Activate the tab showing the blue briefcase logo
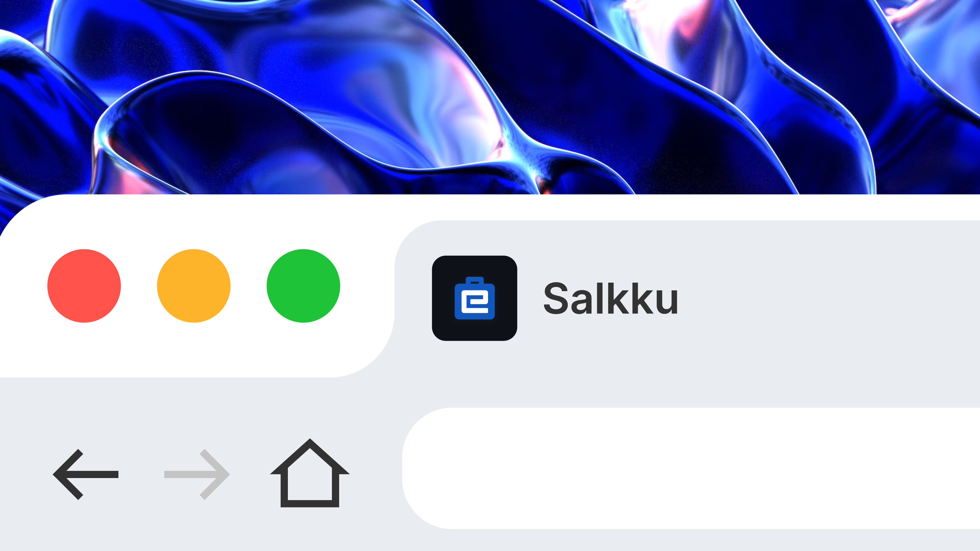 688,299
